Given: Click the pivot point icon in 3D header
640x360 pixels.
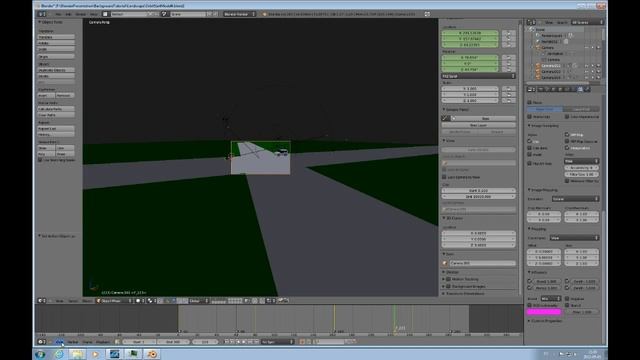Looking at the screenshot, I should (150, 300).
